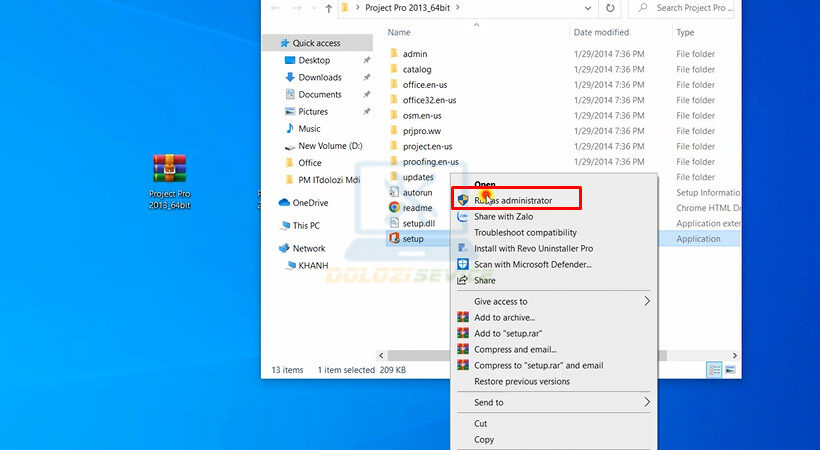Choose Compress to "setup.rar" and email
The width and height of the screenshot is (820, 450).
point(553,365)
